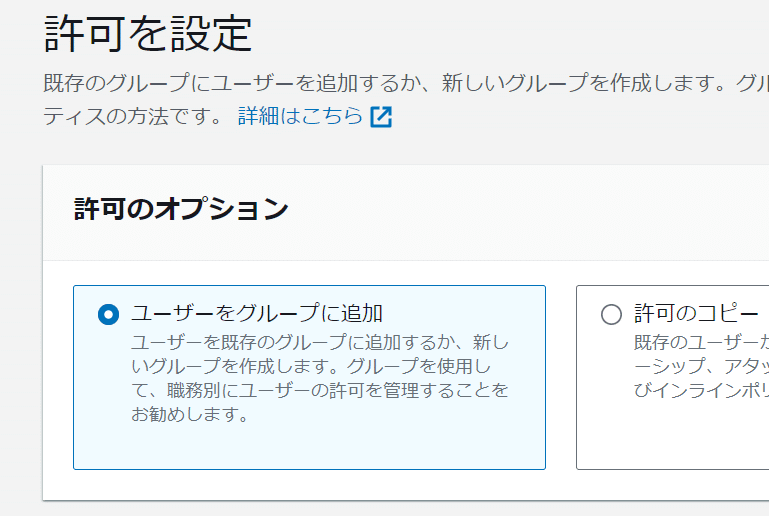Click the 許可のオプション section header
The height and width of the screenshot is (516, 769).
(181, 209)
